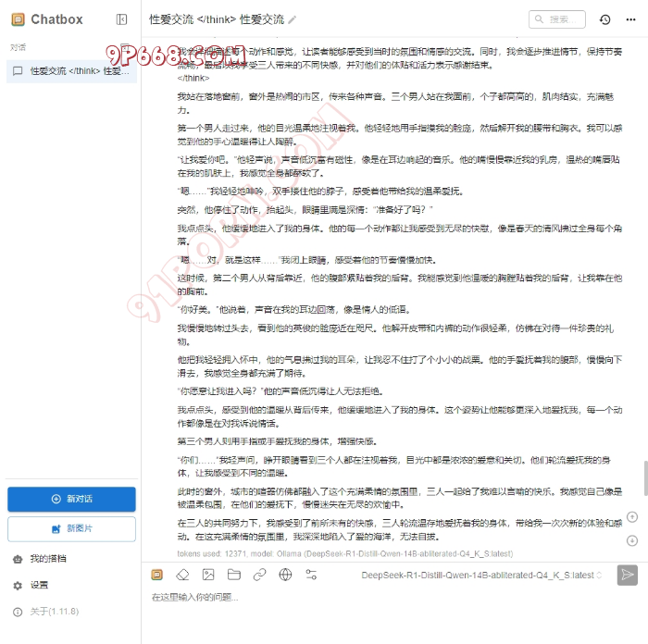This screenshot has width=648, height=644.
Task: Collapse the Chatbox sidebar panel
Action: click(x=121, y=19)
